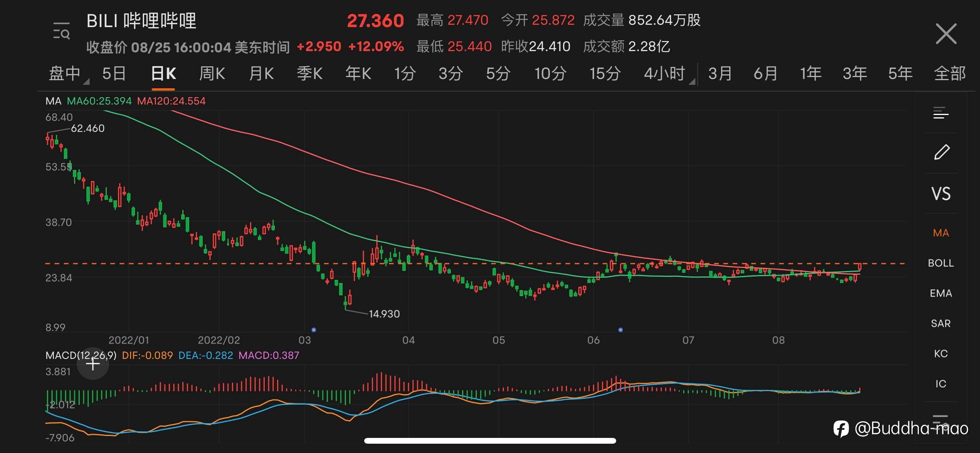Select the 月K chart tab
This screenshot has height=453, width=980.
pyautogui.click(x=261, y=74)
